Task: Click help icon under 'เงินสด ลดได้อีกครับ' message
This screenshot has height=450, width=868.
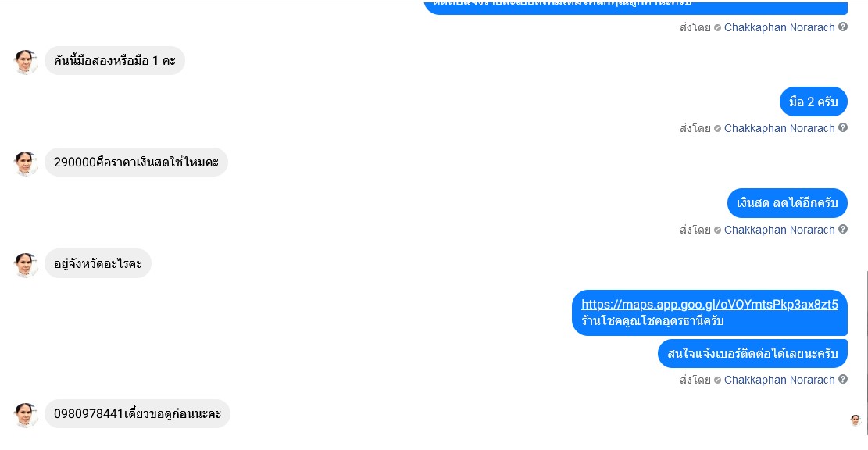Action: click(x=842, y=229)
